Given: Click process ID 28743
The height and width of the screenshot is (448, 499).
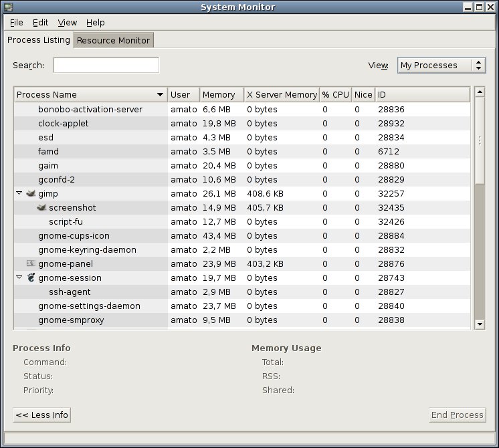Looking at the screenshot, I should pos(391,277).
